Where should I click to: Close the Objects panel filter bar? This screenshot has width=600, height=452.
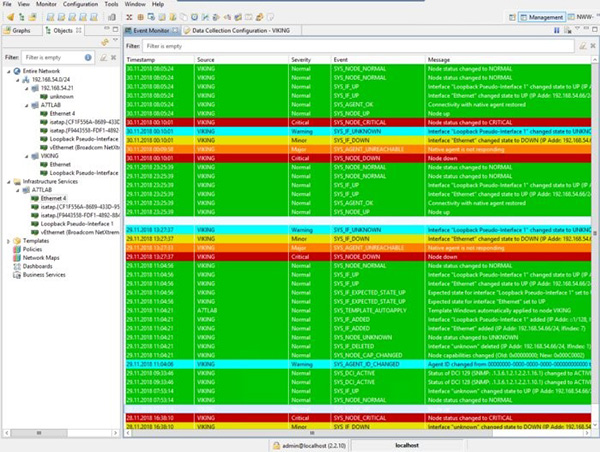(114, 57)
